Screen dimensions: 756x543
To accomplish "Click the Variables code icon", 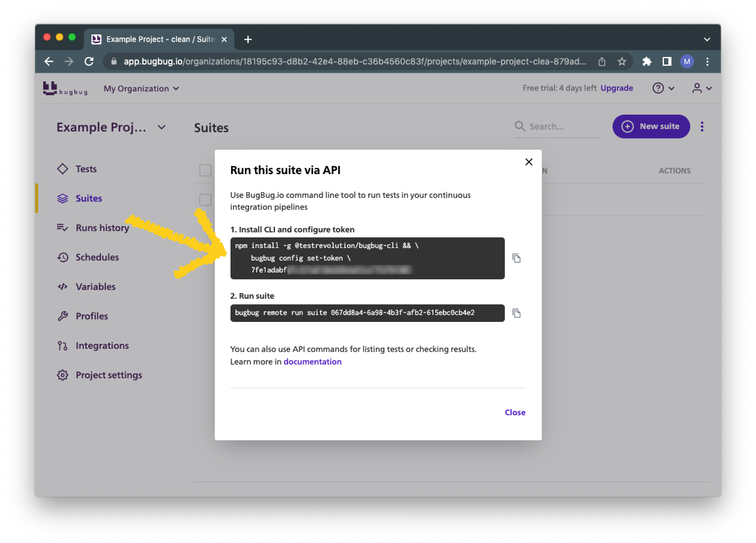I will 62,287.
